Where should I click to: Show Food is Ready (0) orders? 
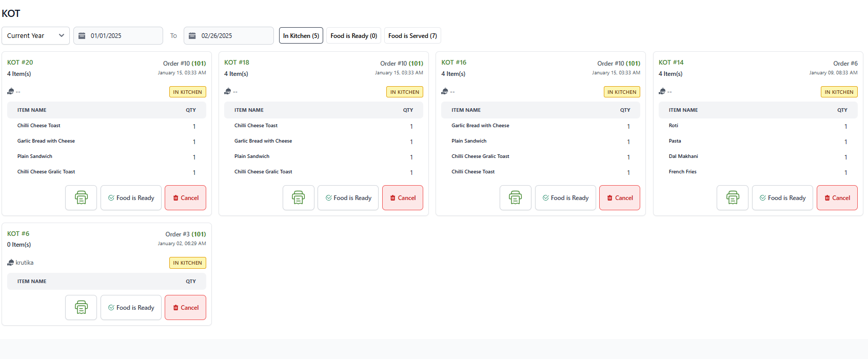pyautogui.click(x=353, y=36)
